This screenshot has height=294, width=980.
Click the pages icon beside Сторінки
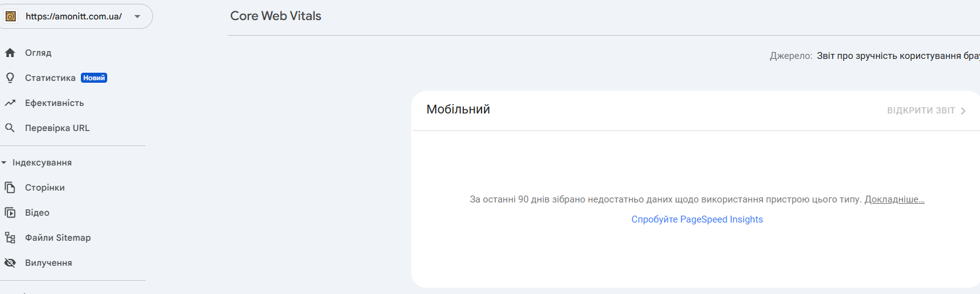point(9,187)
